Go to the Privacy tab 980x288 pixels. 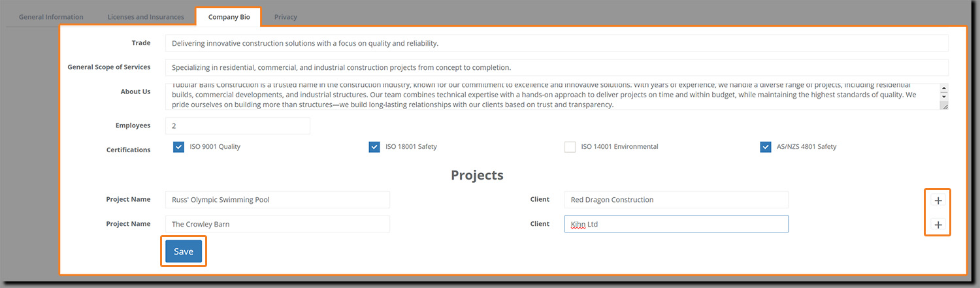286,17
